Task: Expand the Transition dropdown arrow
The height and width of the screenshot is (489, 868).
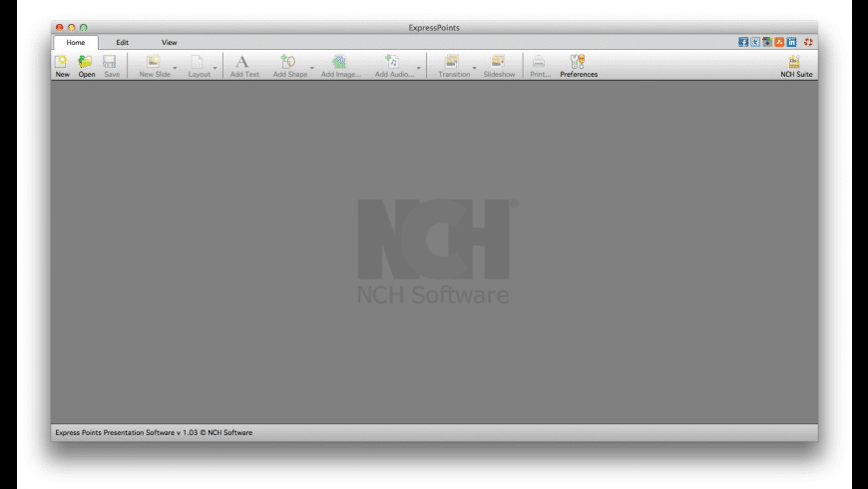Action: [x=475, y=68]
